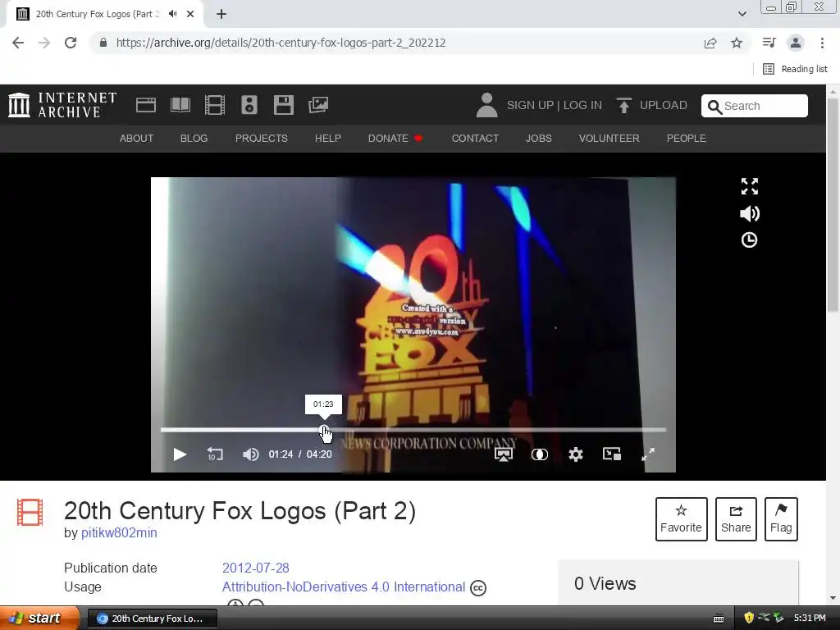Click the video seek bar
840x630 pixels.
413,430
